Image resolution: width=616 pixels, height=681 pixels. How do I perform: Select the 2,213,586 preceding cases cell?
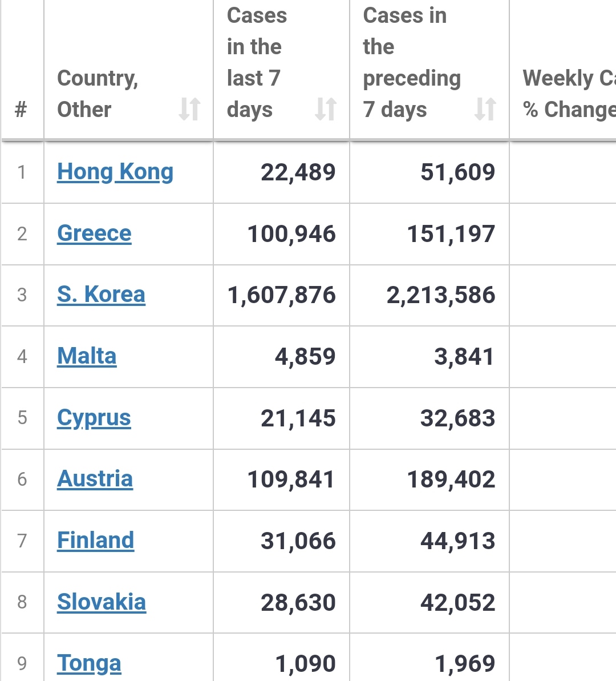coord(441,295)
